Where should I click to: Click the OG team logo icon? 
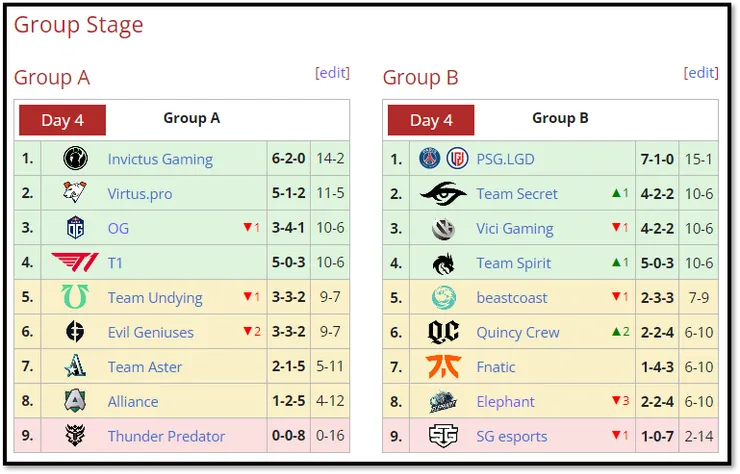75,228
